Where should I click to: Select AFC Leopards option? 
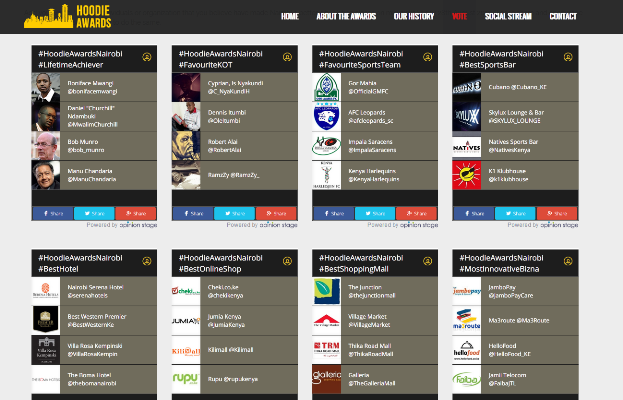(x=375, y=116)
